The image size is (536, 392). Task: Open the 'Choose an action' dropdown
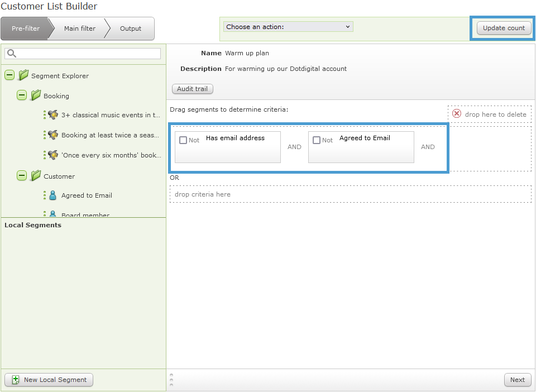pyautogui.click(x=288, y=27)
